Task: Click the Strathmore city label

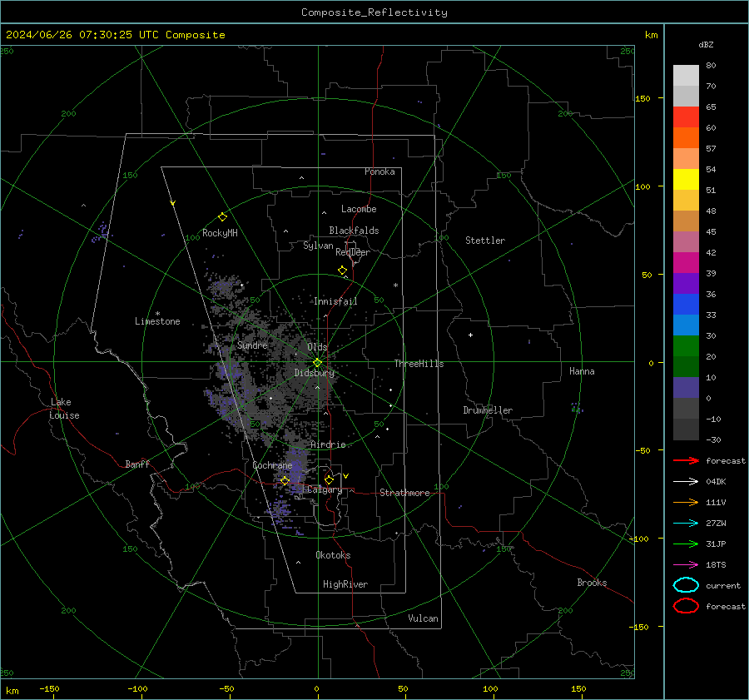Action: 404,493
